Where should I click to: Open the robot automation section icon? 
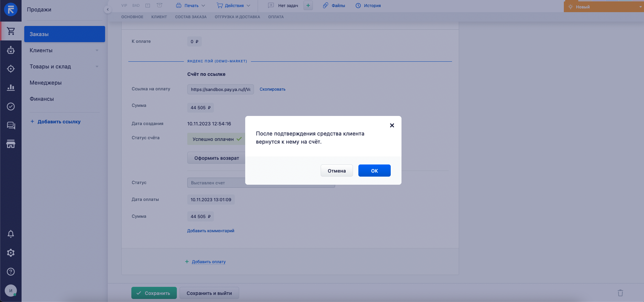point(11,50)
